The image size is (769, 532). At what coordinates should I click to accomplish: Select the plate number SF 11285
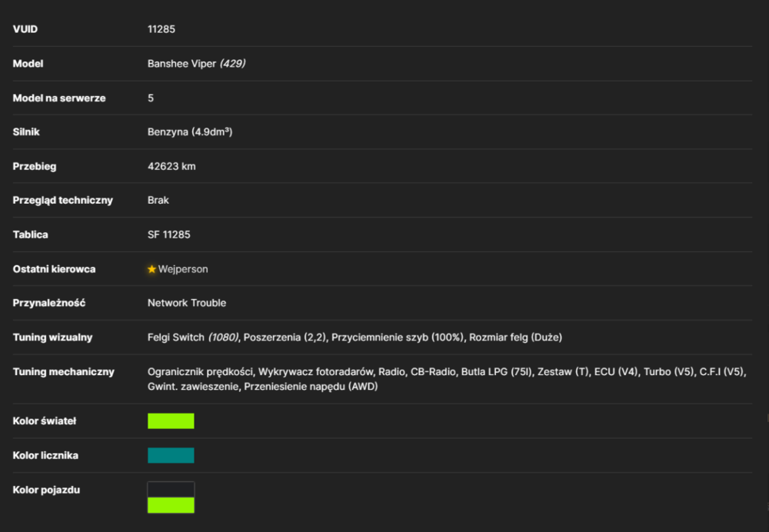(x=168, y=234)
